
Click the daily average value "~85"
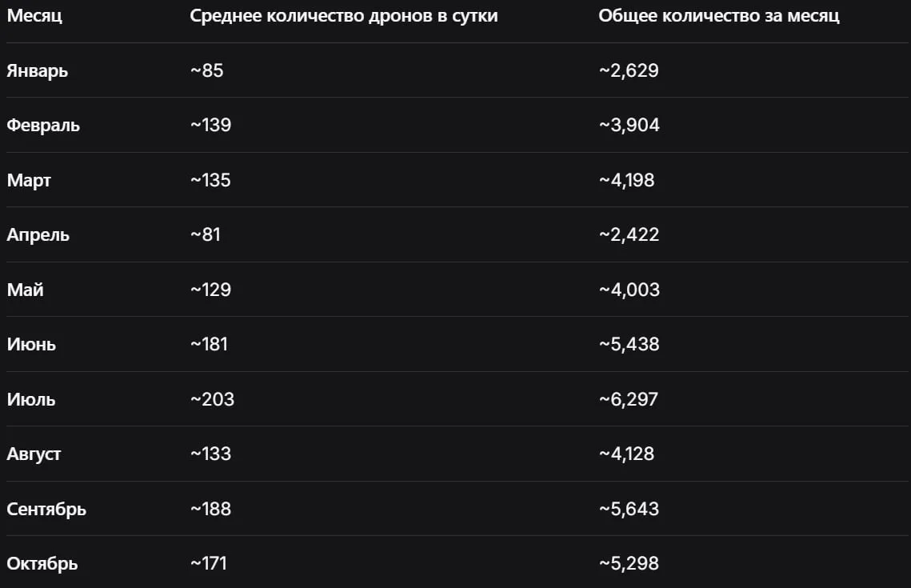(x=206, y=70)
